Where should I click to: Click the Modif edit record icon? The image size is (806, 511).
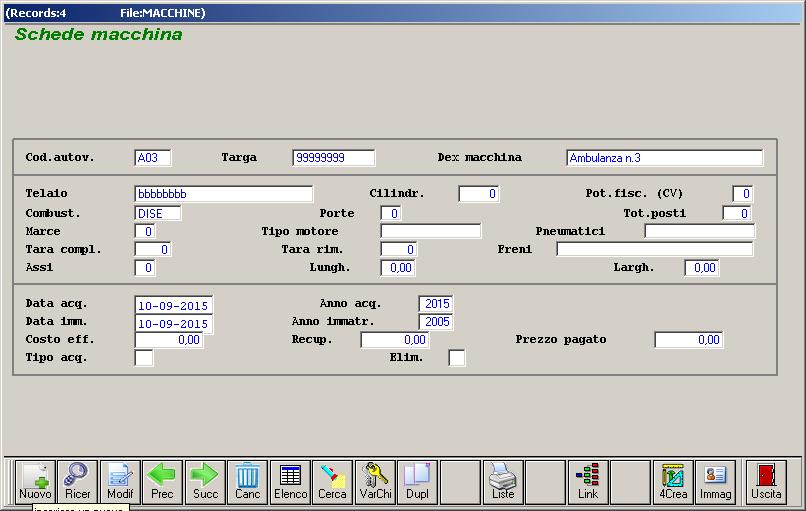pyautogui.click(x=120, y=481)
